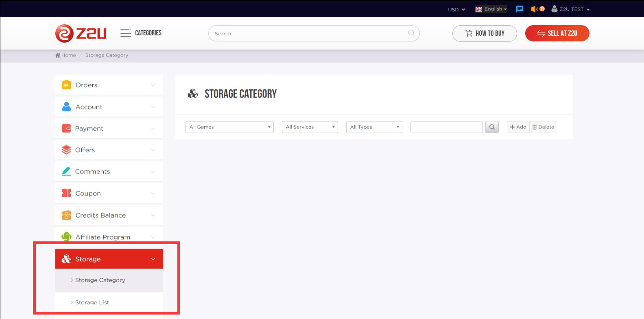Expand the Orders sidebar section
Screen dimensions: 644x319
(109, 85)
